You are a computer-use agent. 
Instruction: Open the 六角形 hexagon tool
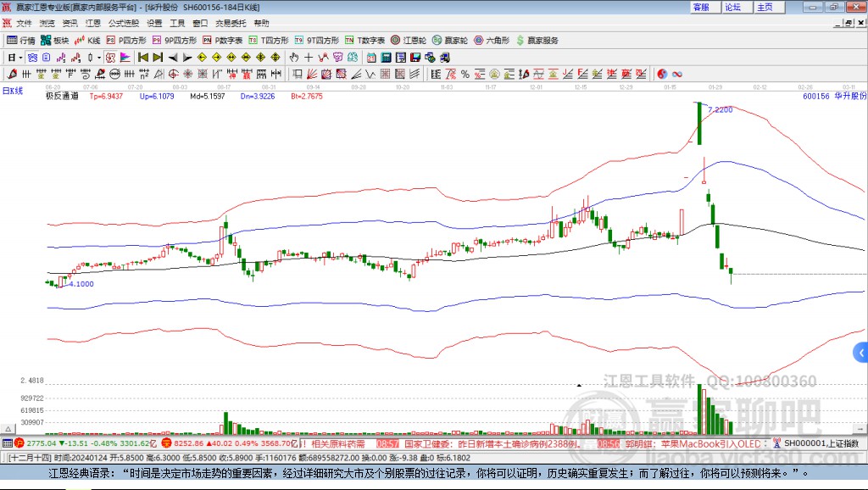click(492, 40)
